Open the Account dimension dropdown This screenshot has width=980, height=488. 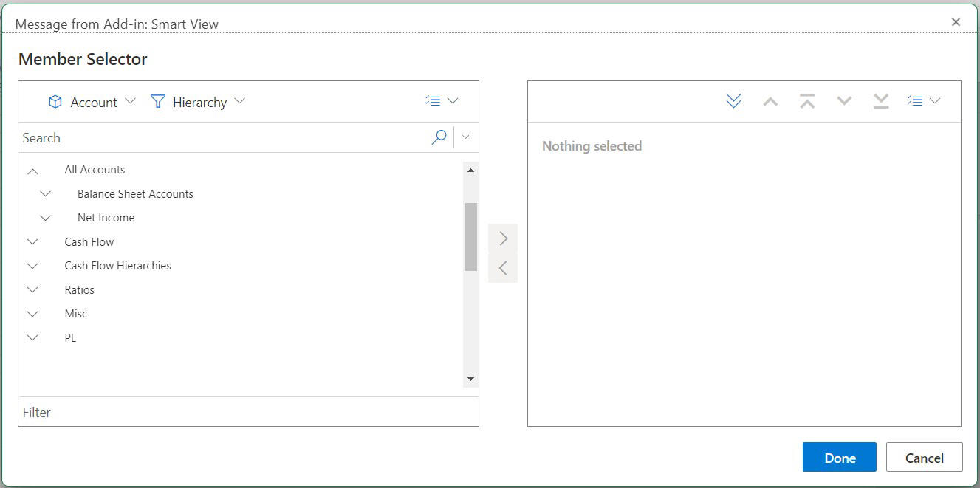(131, 102)
